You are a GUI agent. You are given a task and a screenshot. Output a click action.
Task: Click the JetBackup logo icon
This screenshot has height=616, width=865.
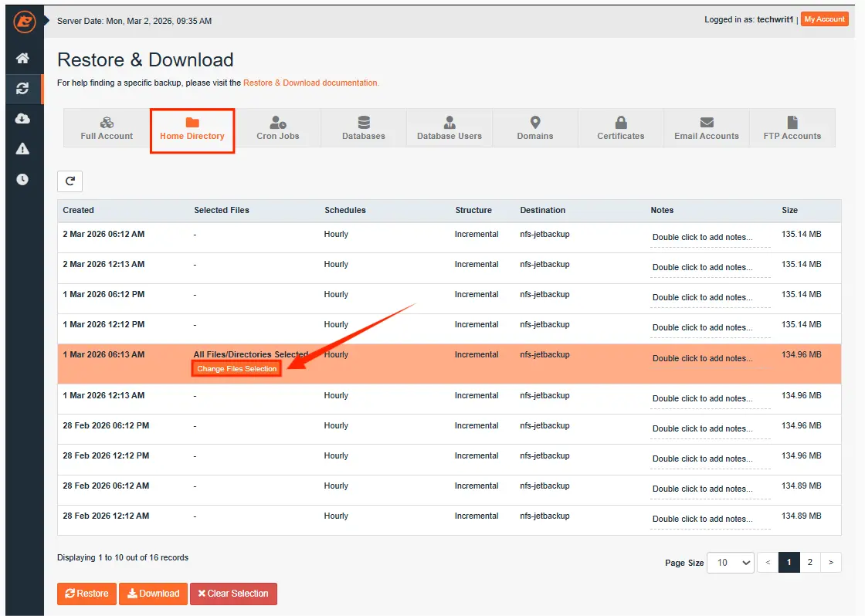click(x=24, y=22)
